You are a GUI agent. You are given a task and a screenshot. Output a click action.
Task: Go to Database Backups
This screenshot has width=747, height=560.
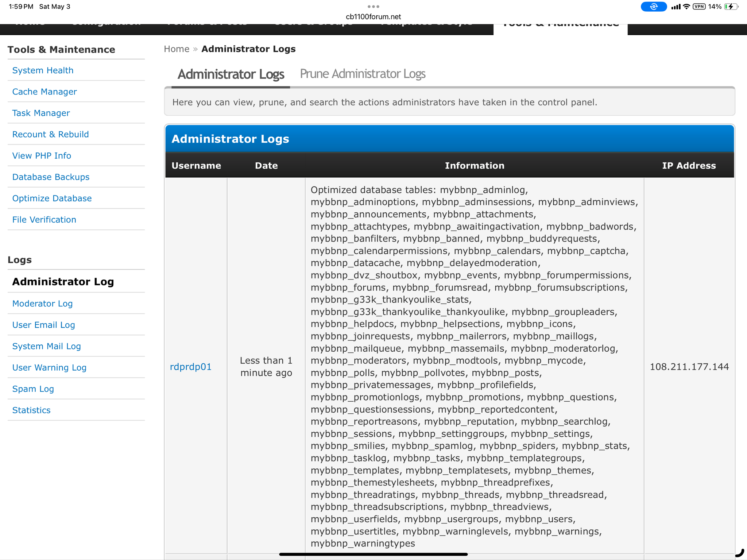point(51,177)
